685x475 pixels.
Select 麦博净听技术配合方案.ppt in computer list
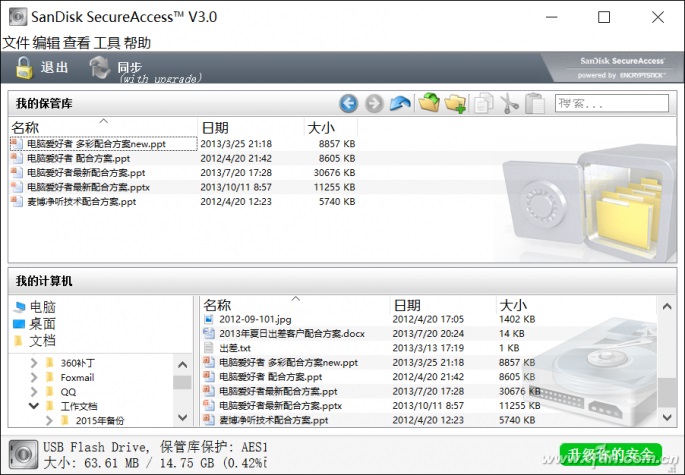tap(273, 420)
